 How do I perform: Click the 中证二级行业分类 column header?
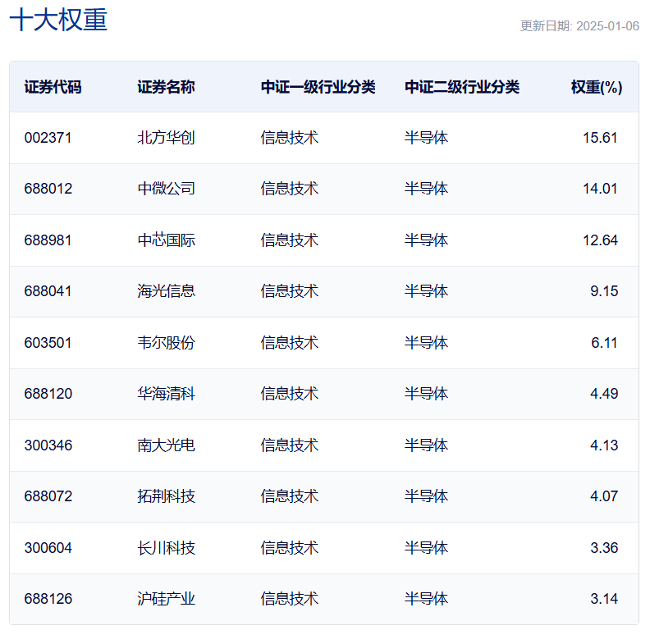tap(462, 87)
